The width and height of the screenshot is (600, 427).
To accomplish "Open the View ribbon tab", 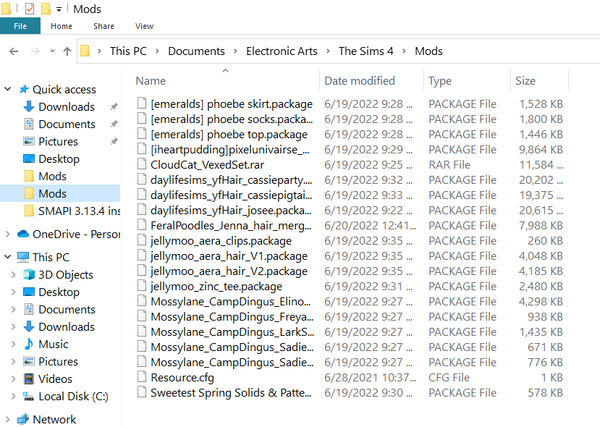I will (x=144, y=26).
